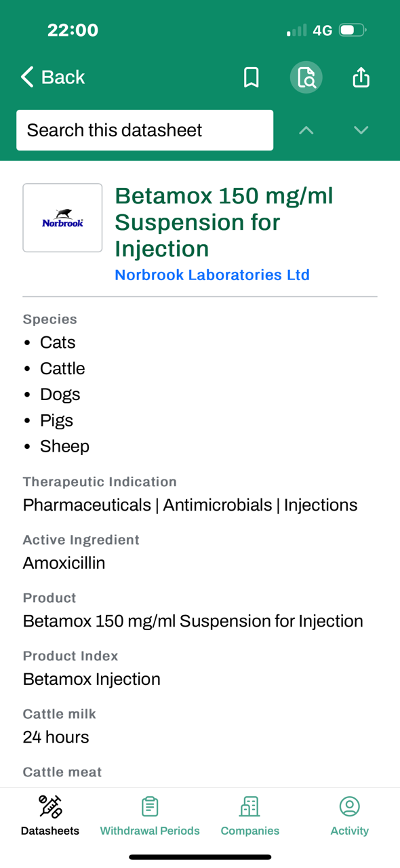Open the Norbrook Laboratories Ltd link
Image resolution: width=400 pixels, height=868 pixels.
(212, 275)
